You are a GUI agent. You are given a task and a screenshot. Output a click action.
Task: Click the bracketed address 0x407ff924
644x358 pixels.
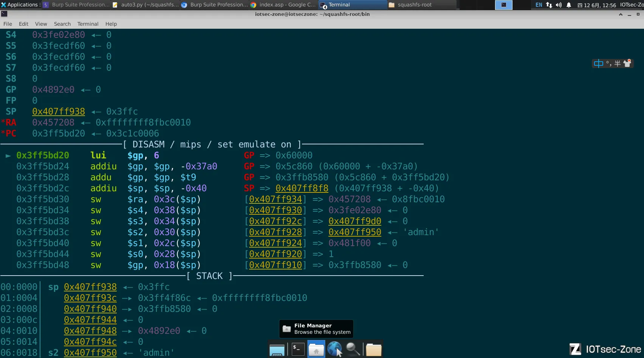[x=276, y=243]
